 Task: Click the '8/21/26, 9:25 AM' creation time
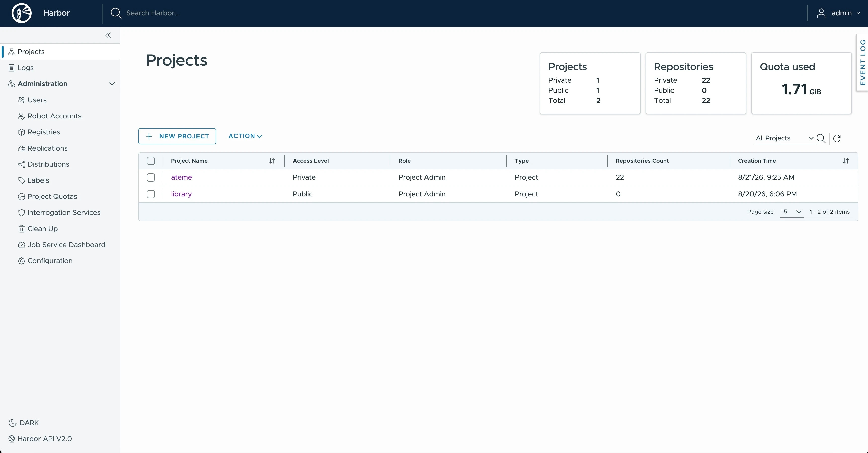tap(766, 177)
